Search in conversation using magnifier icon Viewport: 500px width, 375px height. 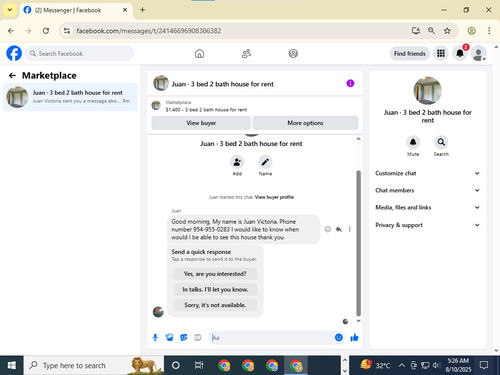pos(441,142)
